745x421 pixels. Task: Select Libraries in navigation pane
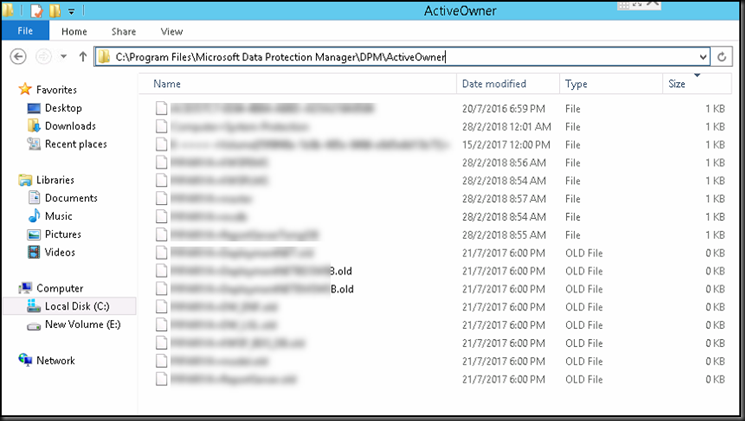click(x=55, y=180)
